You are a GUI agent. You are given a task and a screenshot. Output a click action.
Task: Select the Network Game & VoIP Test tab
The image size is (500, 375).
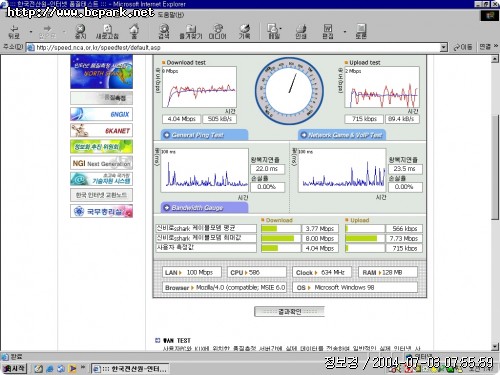[342, 135]
